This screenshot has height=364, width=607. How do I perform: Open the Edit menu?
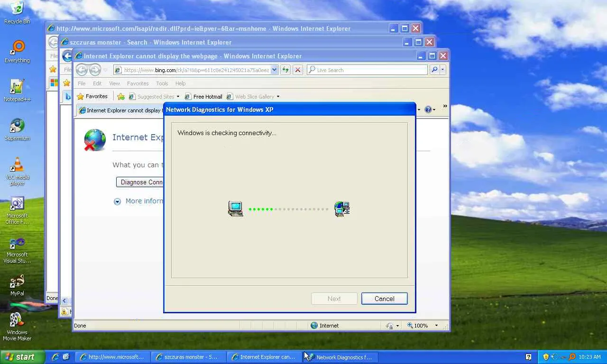click(97, 83)
